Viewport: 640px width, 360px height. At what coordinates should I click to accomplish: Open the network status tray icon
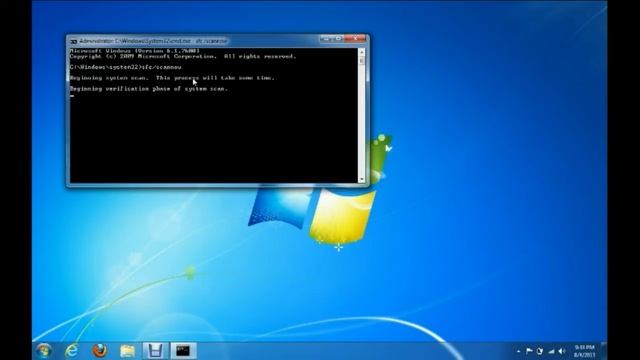pos(551,351)
